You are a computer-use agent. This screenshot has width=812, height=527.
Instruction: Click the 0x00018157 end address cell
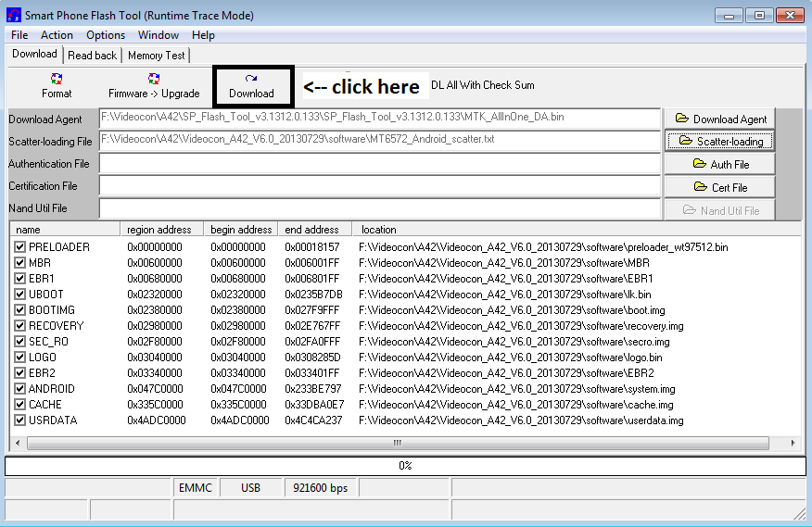tap(312, 247)
